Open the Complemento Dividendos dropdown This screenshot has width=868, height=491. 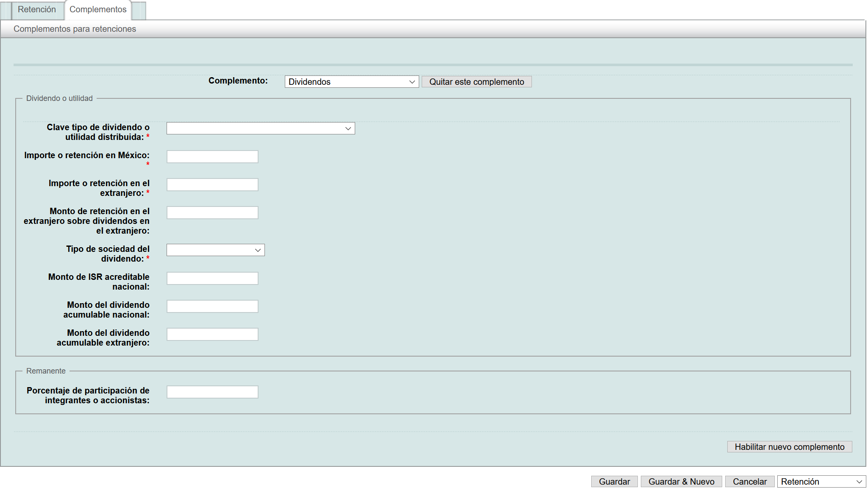click(351, 82)
